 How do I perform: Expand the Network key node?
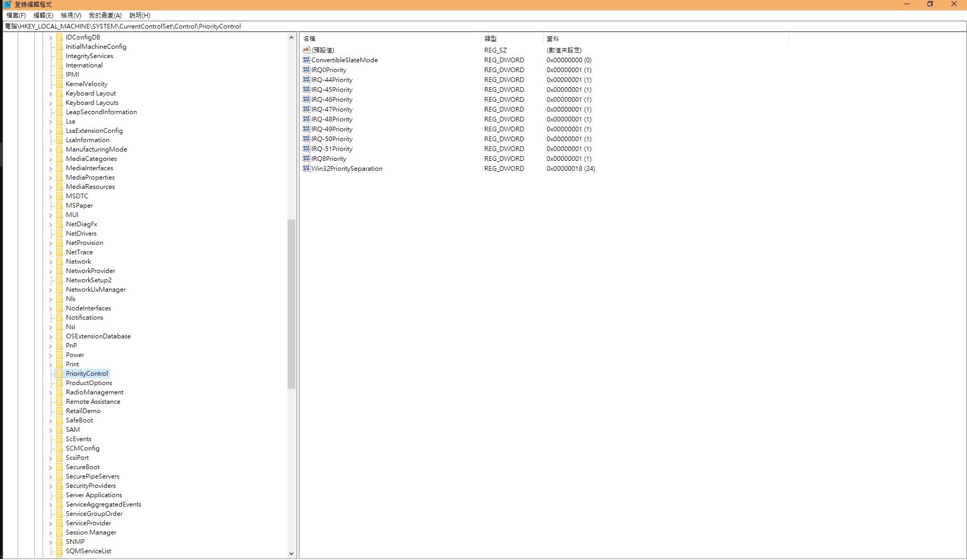coord(51,262)
